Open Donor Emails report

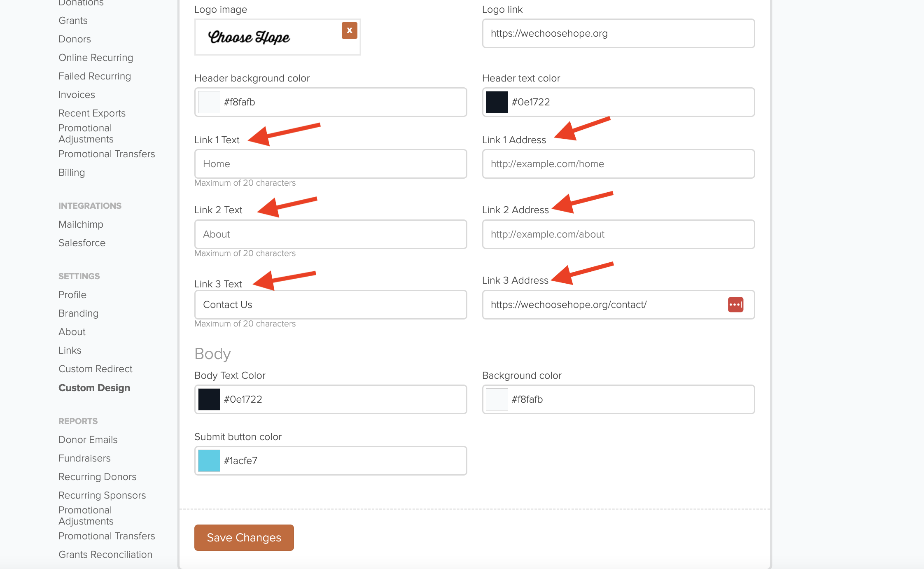click(x=88, y=440)
